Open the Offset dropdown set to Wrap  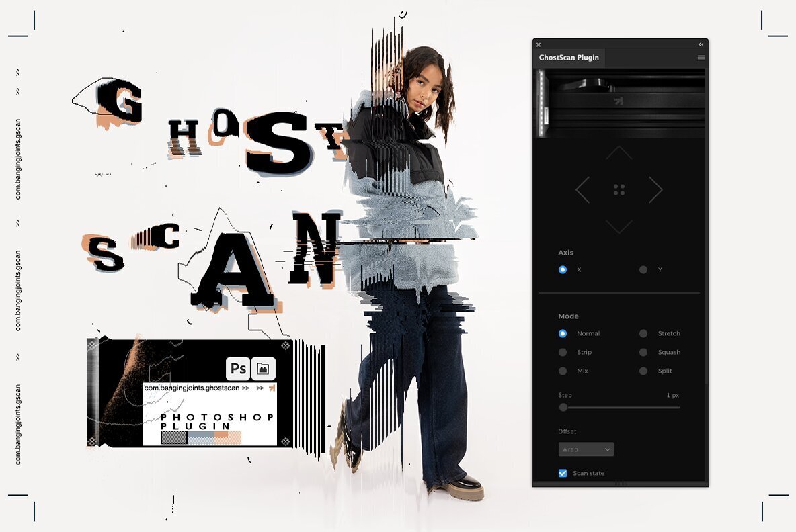585,449
